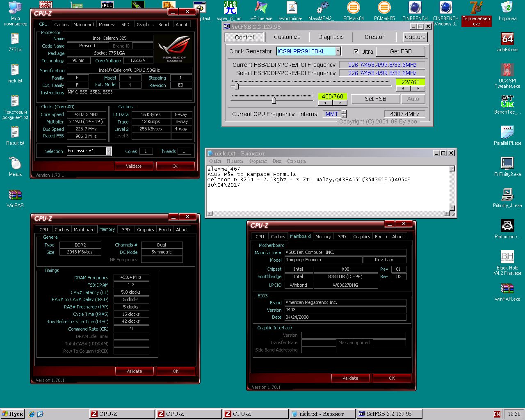Click OK in the Memory CPU-Z window

176,371
